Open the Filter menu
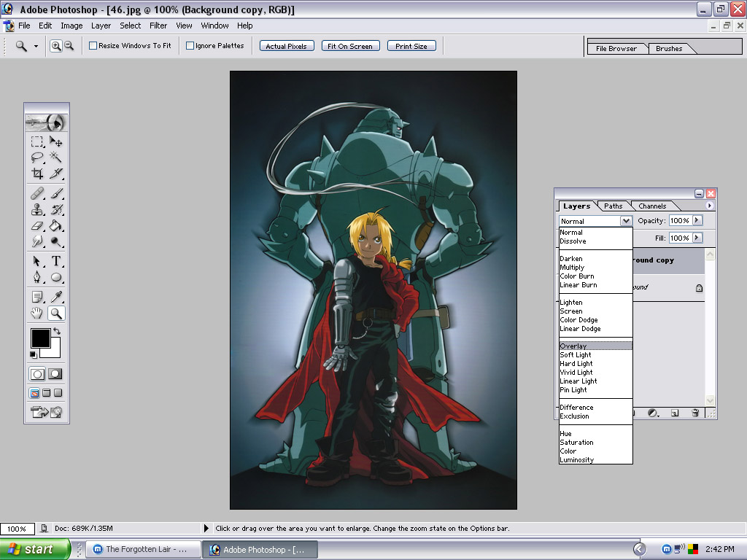747x560 pixels. point(158,26)
